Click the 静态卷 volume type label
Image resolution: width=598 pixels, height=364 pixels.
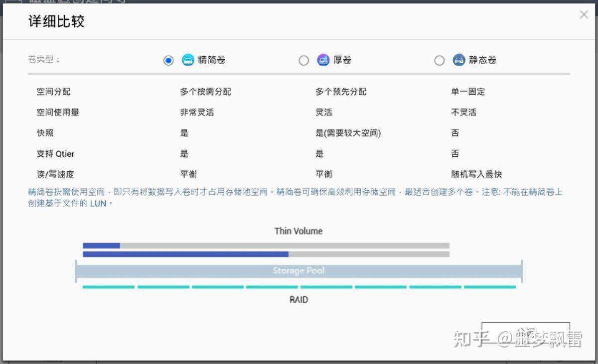coord(482,60)
